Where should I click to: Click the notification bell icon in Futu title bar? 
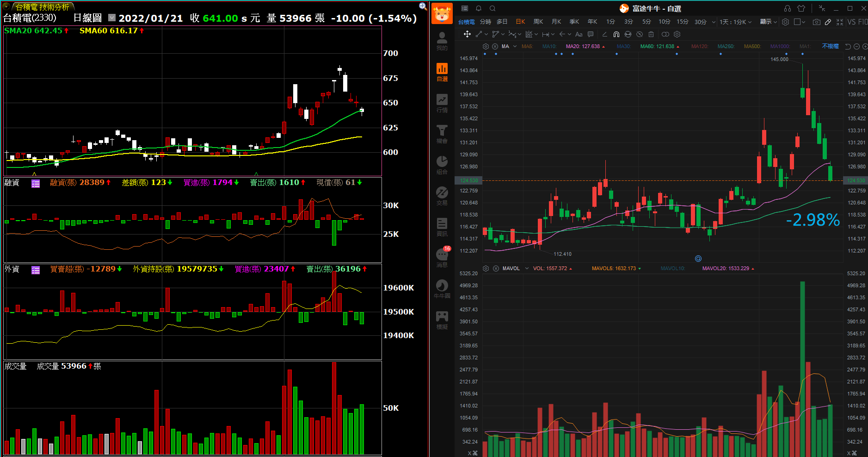pyautogui.click(x=479, y=8)
